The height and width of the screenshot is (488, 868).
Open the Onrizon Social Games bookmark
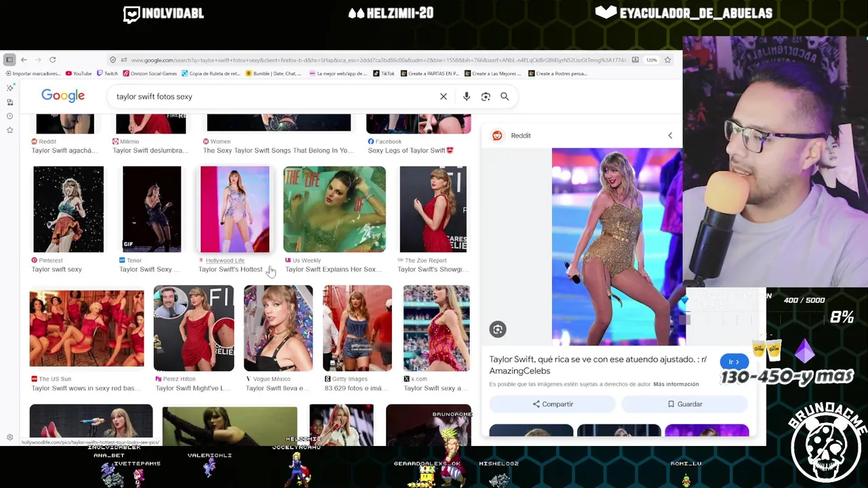point(150,73)
